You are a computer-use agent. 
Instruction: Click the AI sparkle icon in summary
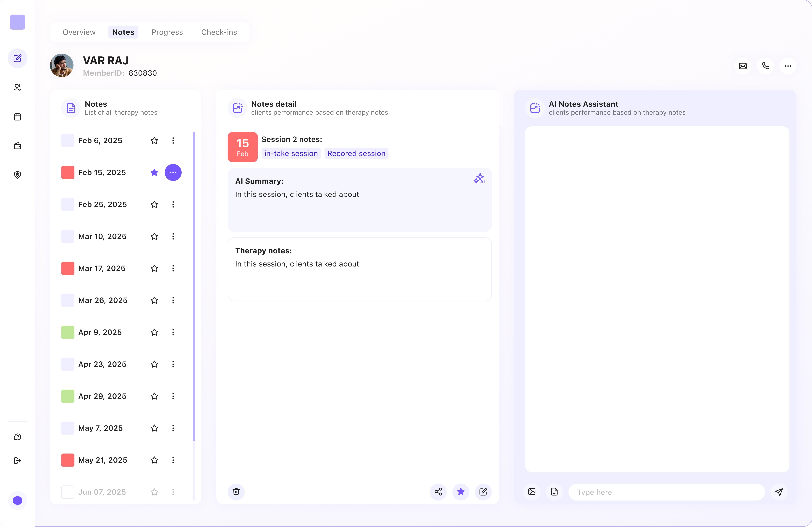point(479,178)
